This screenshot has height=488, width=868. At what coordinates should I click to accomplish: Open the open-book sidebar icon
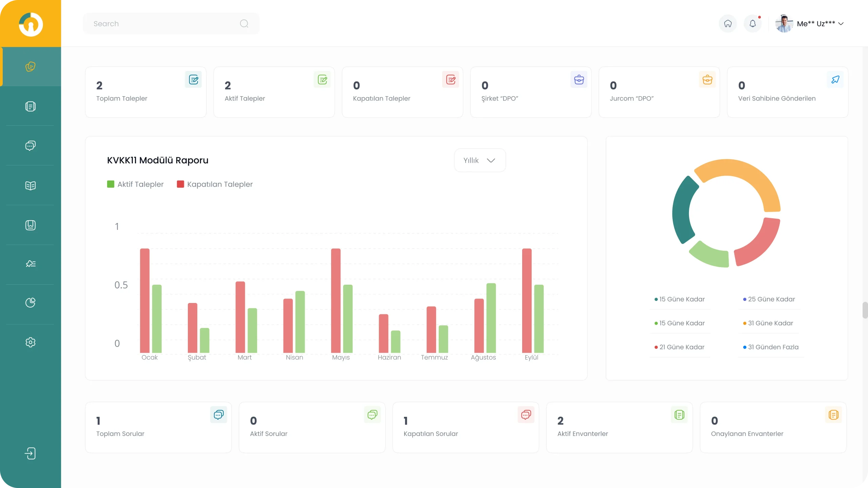click(31, 186)
